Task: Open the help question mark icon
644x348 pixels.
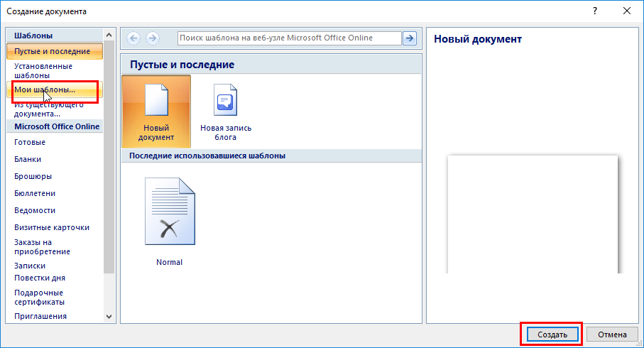Action: (595, 11)
